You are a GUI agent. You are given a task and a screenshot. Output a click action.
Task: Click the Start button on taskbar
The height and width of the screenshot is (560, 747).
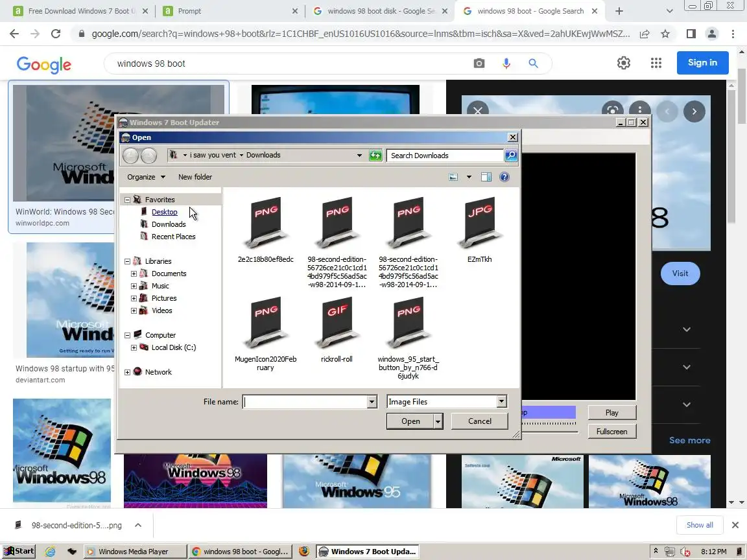(19, 552)
